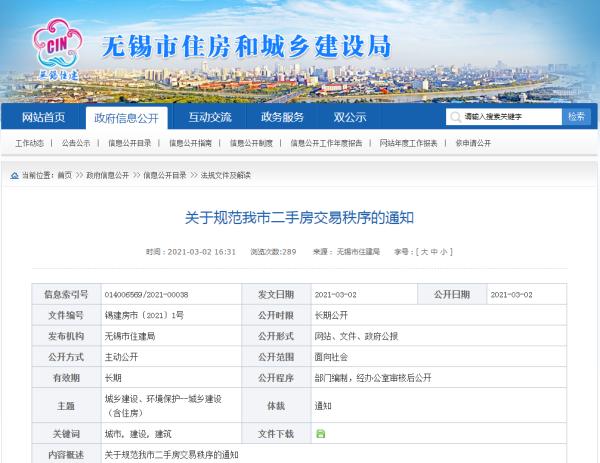Image resolution: width=600 pixels, height=463 pixels.
Task: Click the green file download icon
Action: click(321, 433)
